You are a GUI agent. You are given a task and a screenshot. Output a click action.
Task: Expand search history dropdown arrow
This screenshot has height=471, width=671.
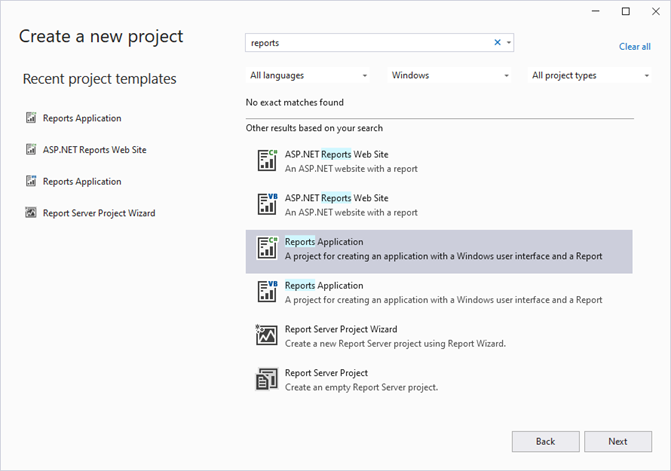(x=509, y=43)
